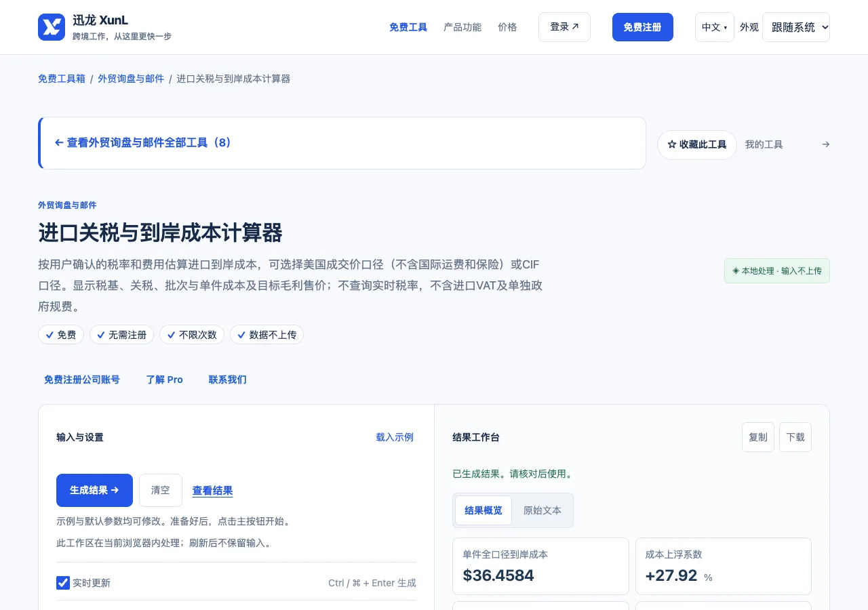This screenshot has height=610, width=868.
Task: Click the 生成结果 button
Action: point(94,490)
